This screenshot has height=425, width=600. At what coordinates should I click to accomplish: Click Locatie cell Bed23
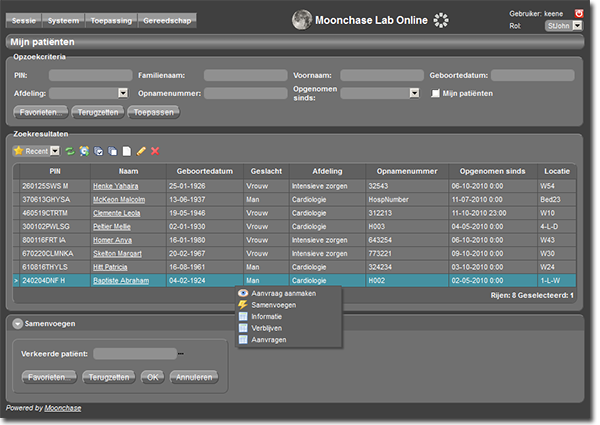click(x=556, y=200)
